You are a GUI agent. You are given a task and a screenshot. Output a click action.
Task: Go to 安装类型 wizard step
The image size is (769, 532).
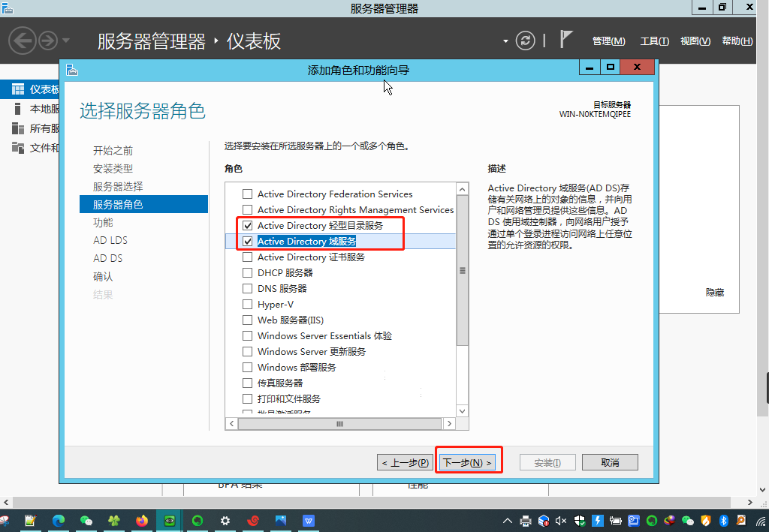(113, 169)
